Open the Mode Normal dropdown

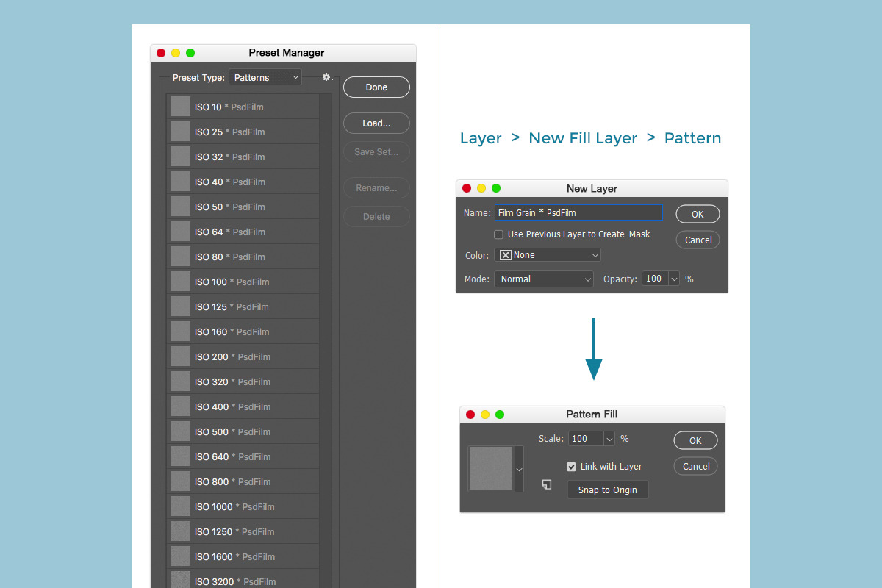click(x=544, y=279)
